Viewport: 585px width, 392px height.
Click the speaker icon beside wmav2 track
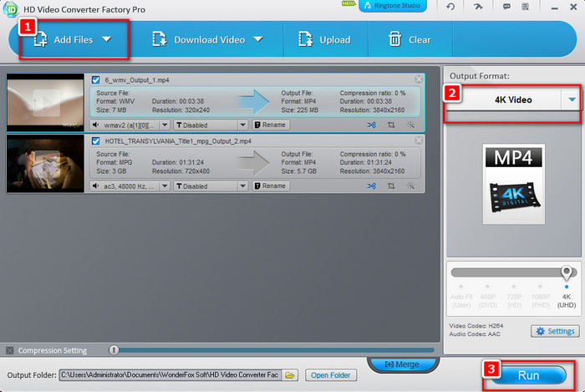[x=96, y=125]
